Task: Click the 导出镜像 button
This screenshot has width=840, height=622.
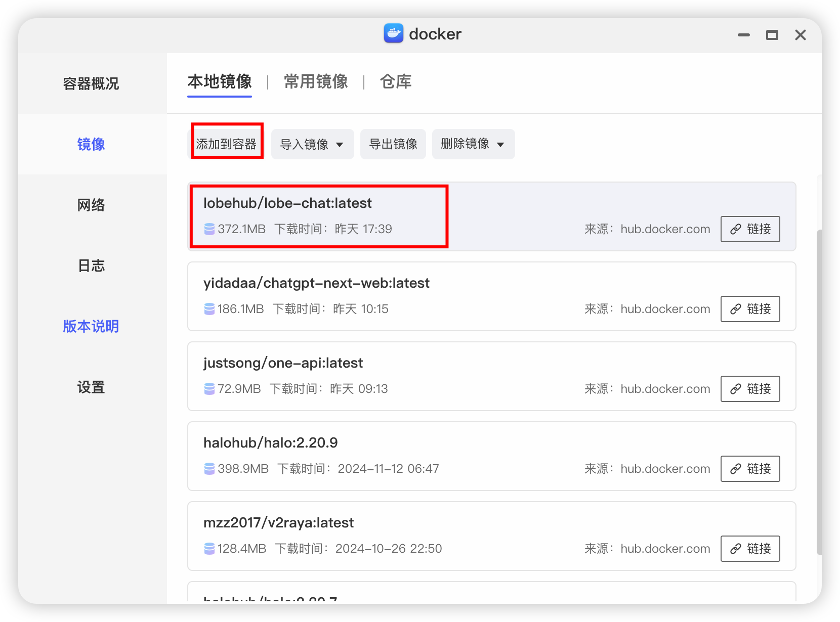Action: point(393,144)
